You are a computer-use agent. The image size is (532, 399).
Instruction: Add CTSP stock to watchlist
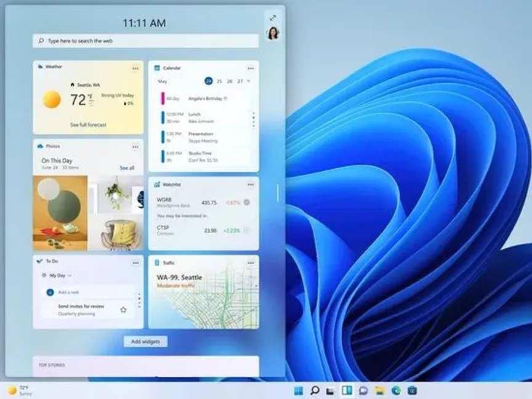(246, 230)
